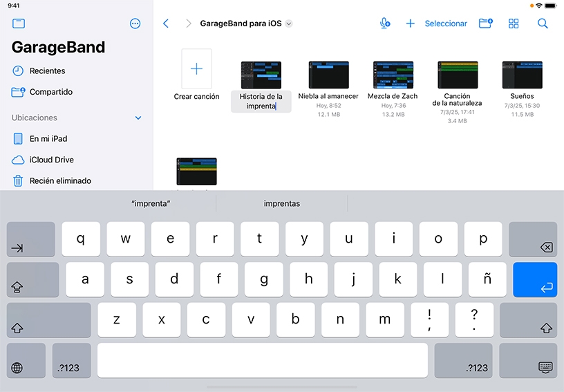Tap the left .?123 key

[x=72, y=360]
